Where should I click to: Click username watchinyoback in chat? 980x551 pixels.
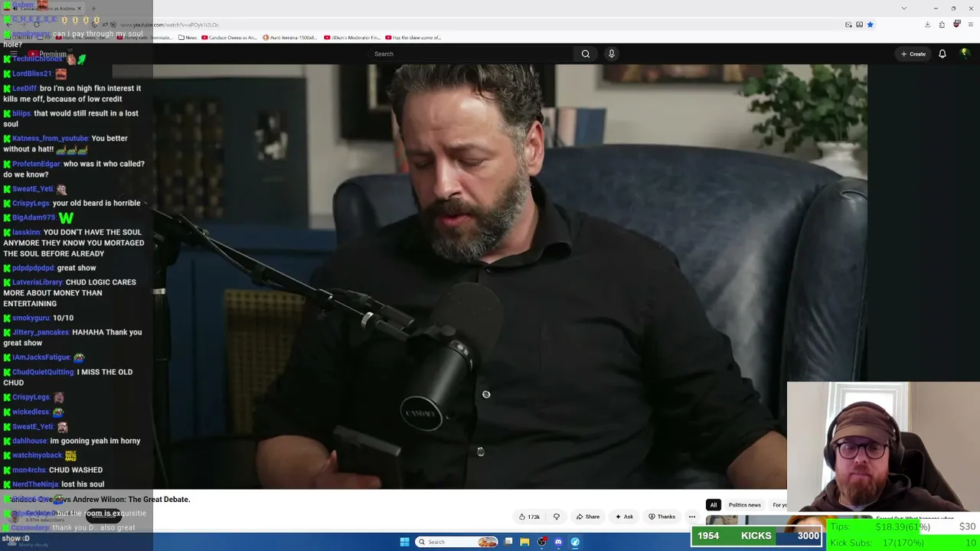[37, 455]
